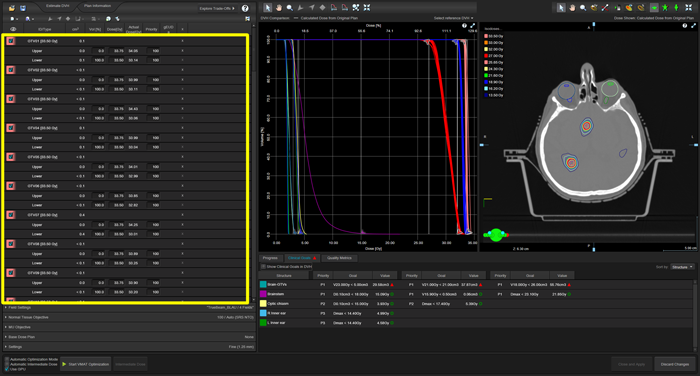Click the Optic chiasm yellow color swatch
The height and width of the screenshot is (376, 700).
point(263,304)
